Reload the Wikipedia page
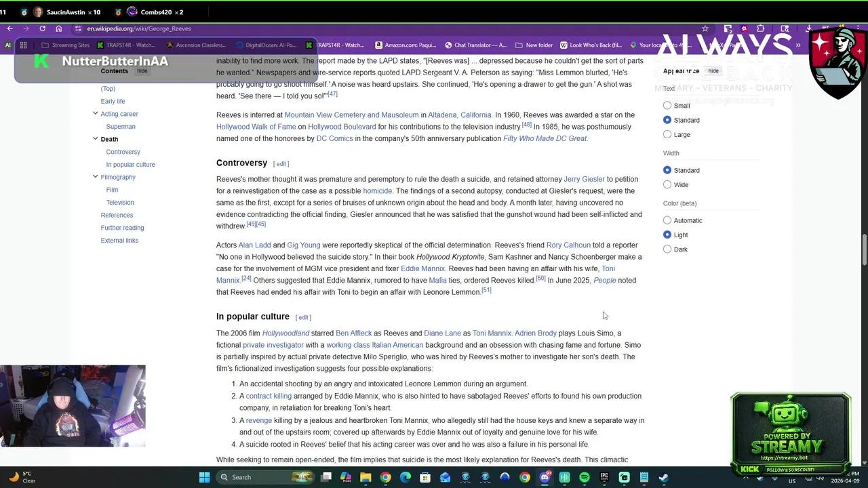868x488 pixels. [42, 28]
